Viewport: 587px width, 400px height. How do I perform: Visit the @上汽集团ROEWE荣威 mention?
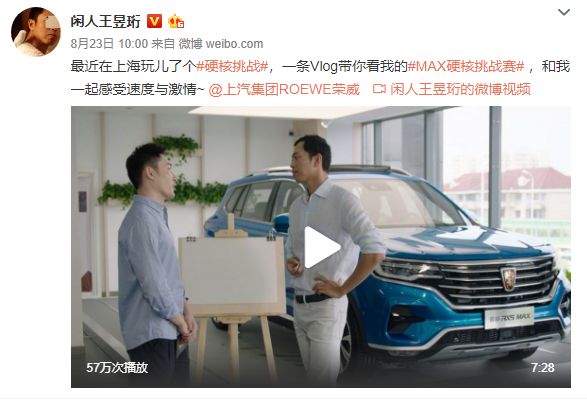[x=284, y=90]
